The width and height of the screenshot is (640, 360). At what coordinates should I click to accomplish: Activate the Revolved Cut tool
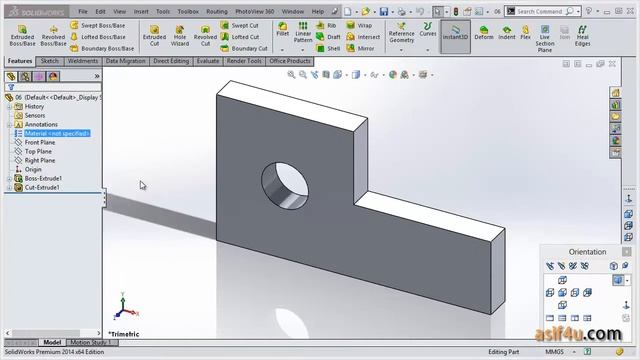tap(205, 36)
